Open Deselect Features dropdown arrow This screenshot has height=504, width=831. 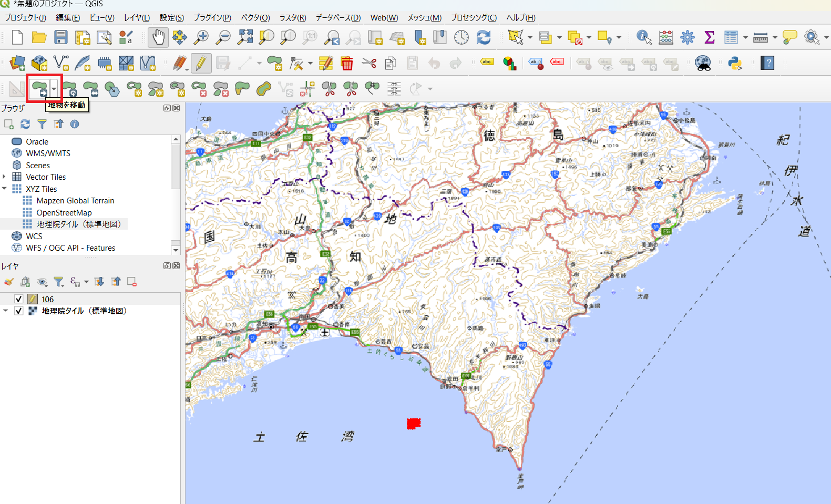coord(589,37)
